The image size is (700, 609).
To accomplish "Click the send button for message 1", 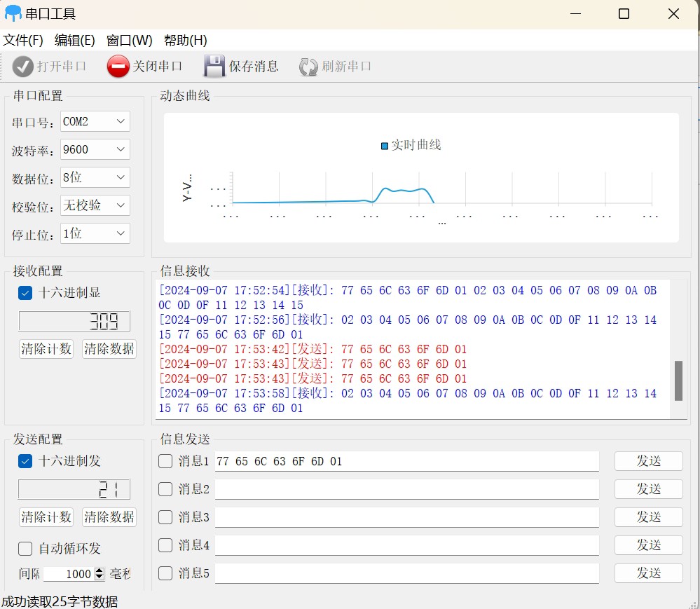I will (x=648, y=461).
